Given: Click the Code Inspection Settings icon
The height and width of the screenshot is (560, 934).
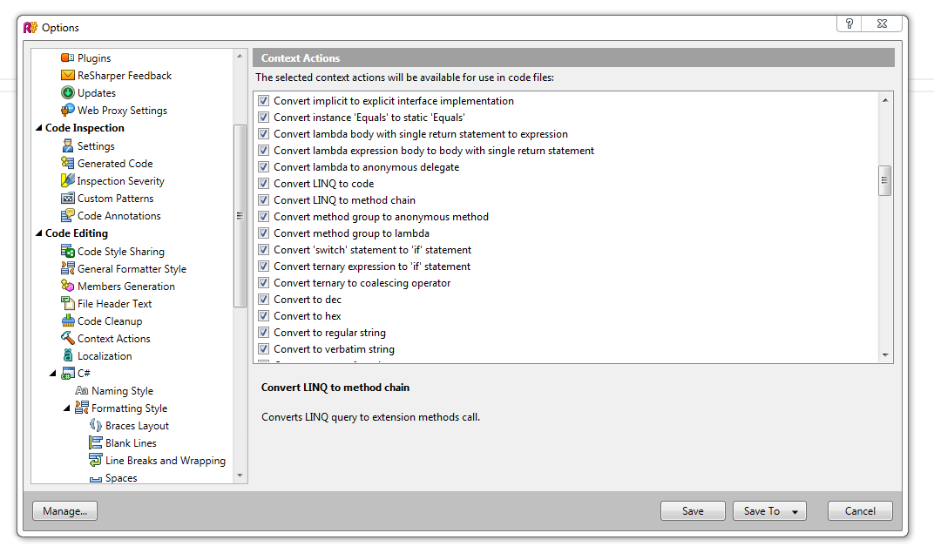Looking at the screenshot, I should point(67,145).
